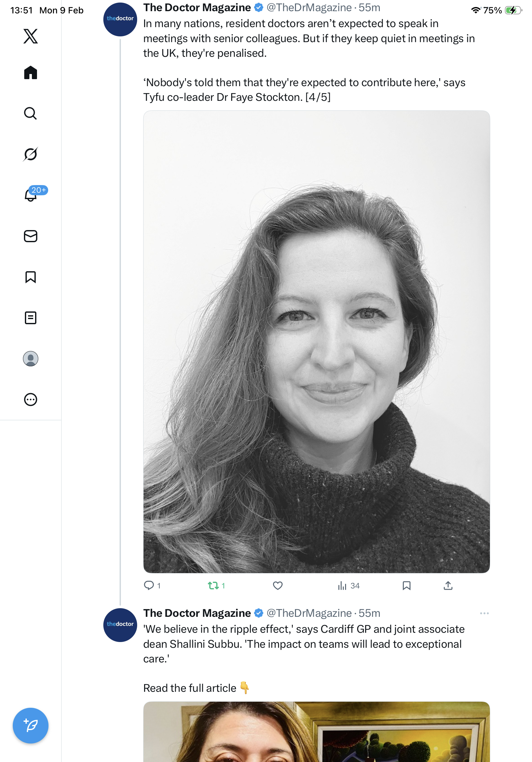Image resolution: width=532 pixels, height=762 pixels.
Task: Go to the Home feed
Action: click(x=31, y=72)
